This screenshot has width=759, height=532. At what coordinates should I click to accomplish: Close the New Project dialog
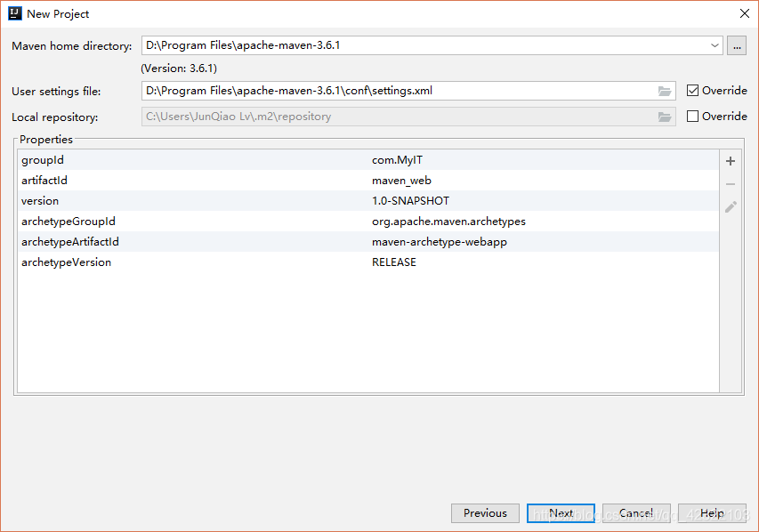(x=745, y=13)
